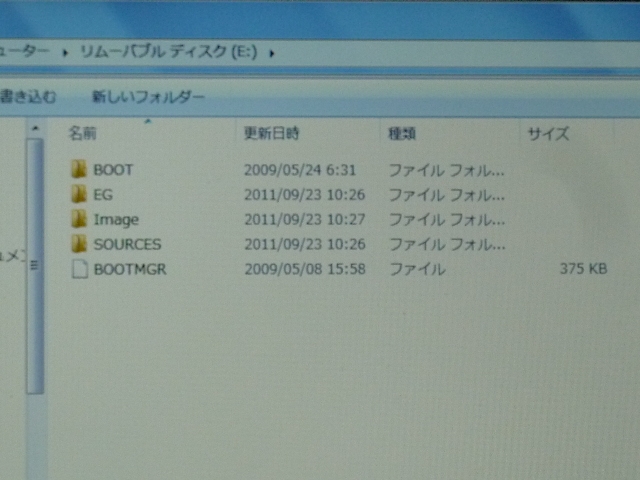The image size is (640, 480).
Task: Click the BOOT folder name
Action: 113,170
